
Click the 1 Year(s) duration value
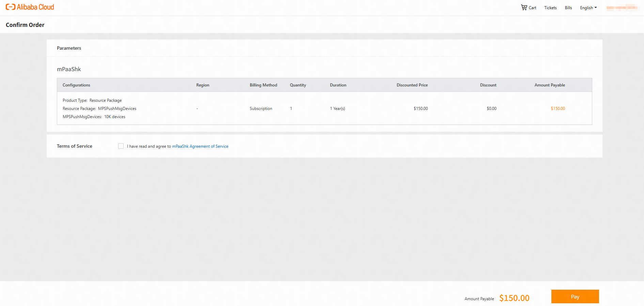click(x=337, y=109)
